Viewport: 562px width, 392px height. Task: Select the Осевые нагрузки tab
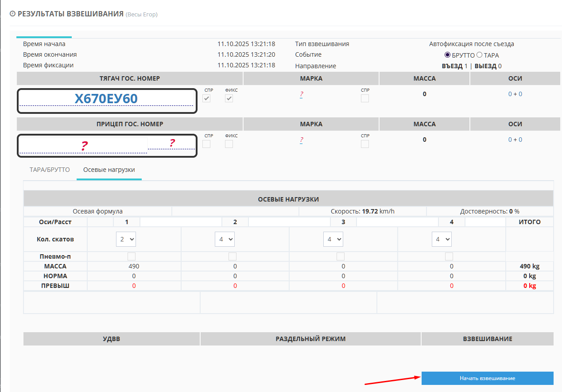tap(109, 170)
